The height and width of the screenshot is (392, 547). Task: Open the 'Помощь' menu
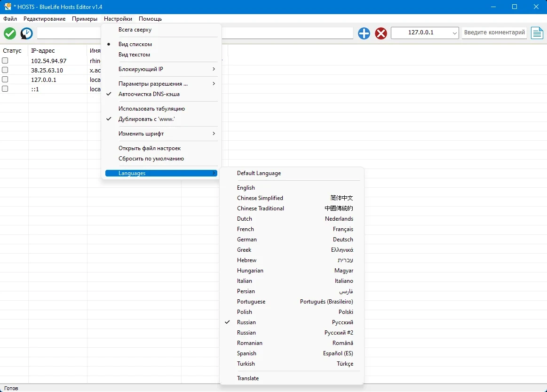tap(150, 19)
